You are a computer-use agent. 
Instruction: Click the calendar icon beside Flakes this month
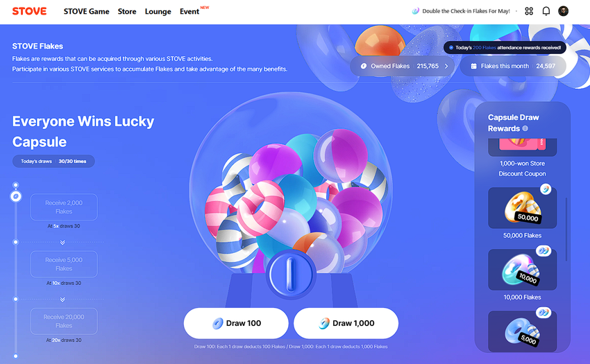click(473, 66)
